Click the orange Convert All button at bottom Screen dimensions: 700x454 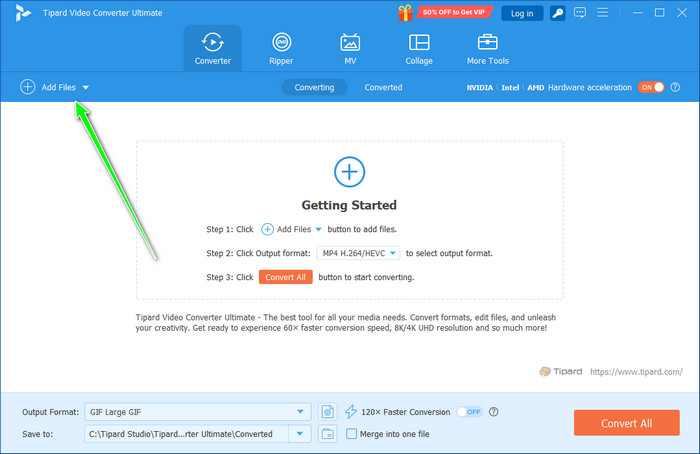click(627, 423)
